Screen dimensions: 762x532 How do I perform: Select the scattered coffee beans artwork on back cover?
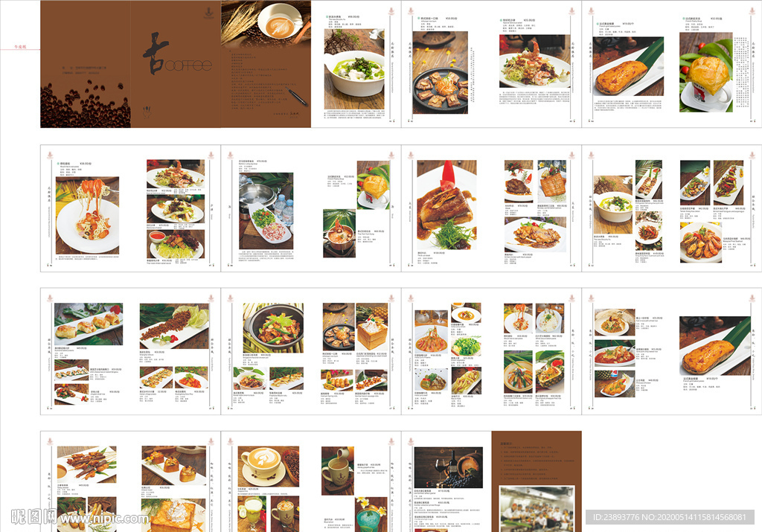click(x=85, y=105)
